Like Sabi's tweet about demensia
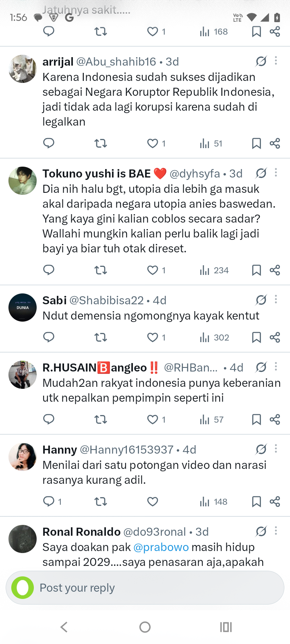The height and width of the screenshot is (644, 290). click(x=153, y=337)
